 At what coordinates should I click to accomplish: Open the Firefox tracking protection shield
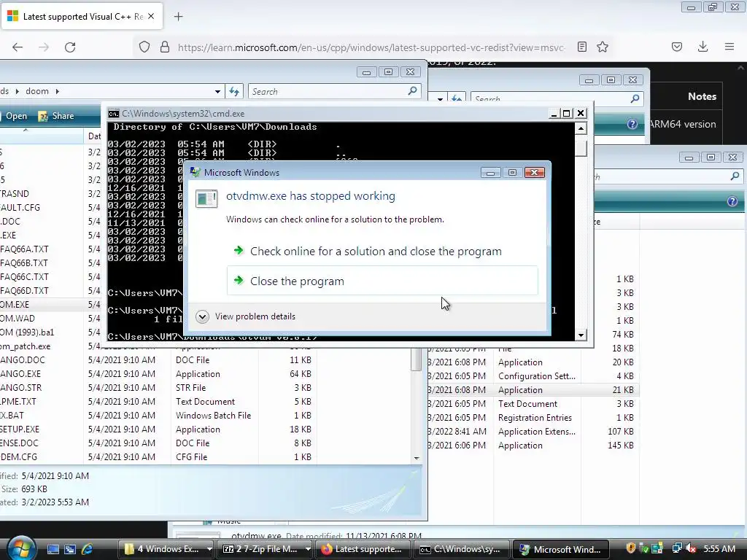[x=144, y=47]
